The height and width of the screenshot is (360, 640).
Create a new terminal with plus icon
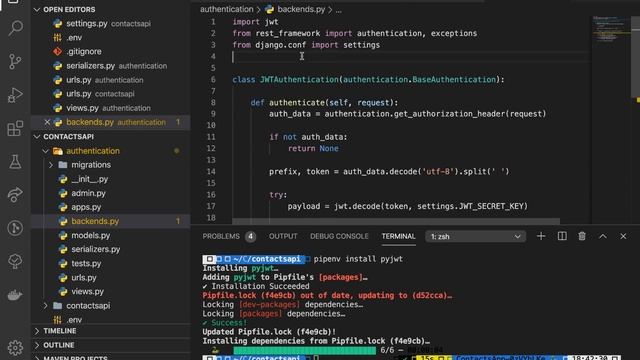click(541, 236)
